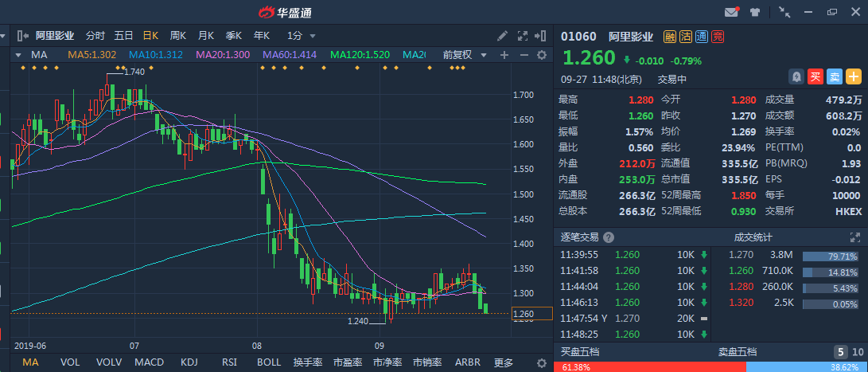Expand the trade statistics panel icon
This screenshot has height=372, width=868.
pos(855,237)
